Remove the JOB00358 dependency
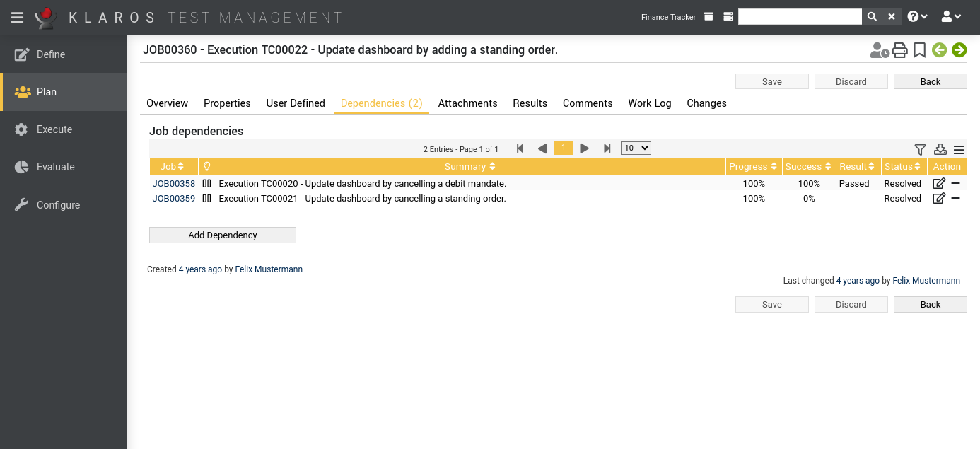The height and width of the screenshot is (449, 980). point(955,183)
